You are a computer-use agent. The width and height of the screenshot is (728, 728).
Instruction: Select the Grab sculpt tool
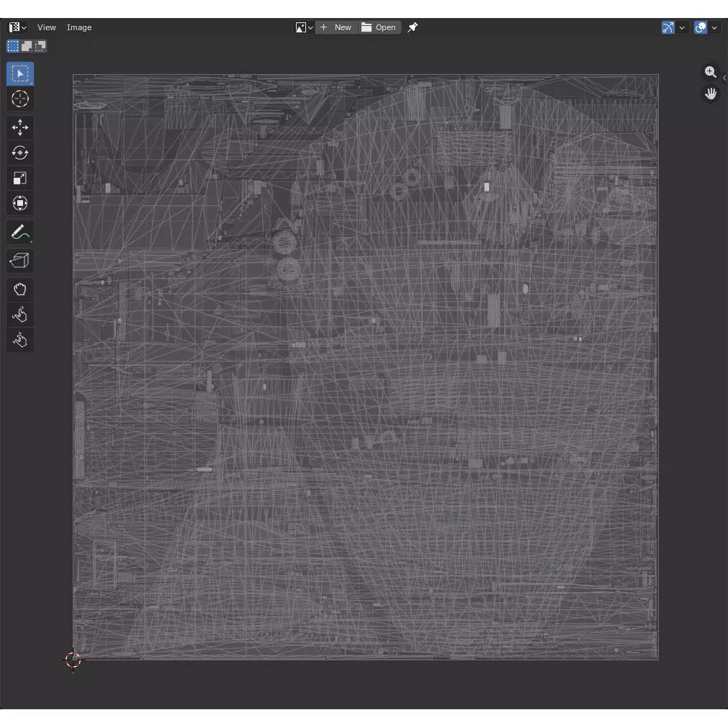pos(20,289)
